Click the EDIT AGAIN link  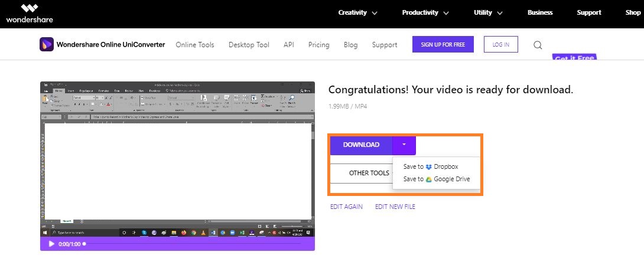point(346,207)
